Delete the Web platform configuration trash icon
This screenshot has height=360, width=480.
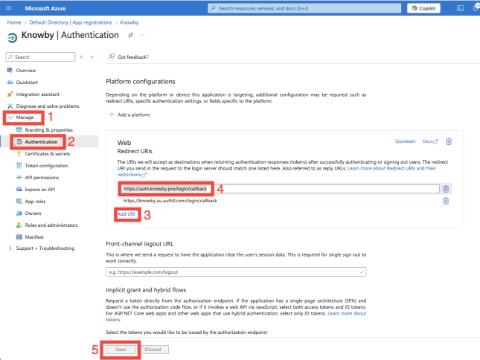(x=449, y=141)
